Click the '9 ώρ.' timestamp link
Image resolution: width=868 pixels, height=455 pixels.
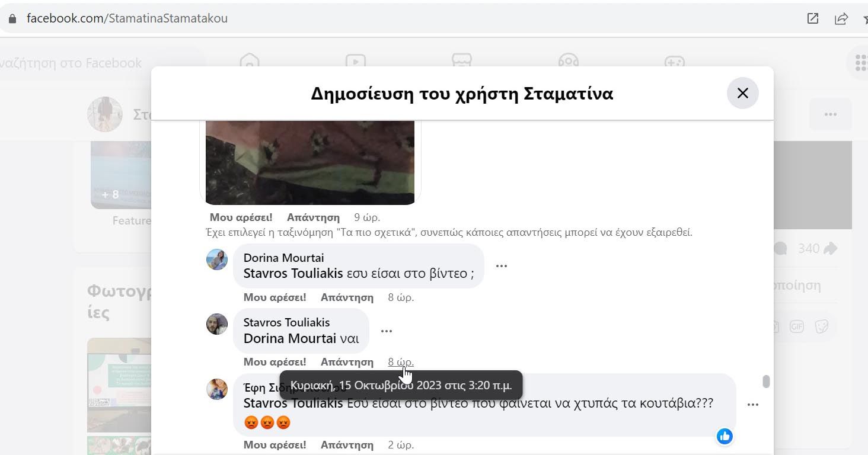[367, 217]
